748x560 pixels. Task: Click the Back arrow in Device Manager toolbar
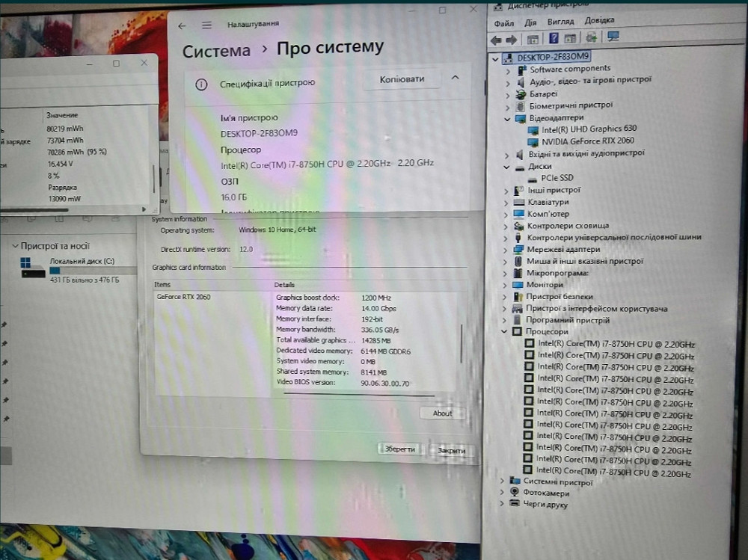click(x=496, y=38)
